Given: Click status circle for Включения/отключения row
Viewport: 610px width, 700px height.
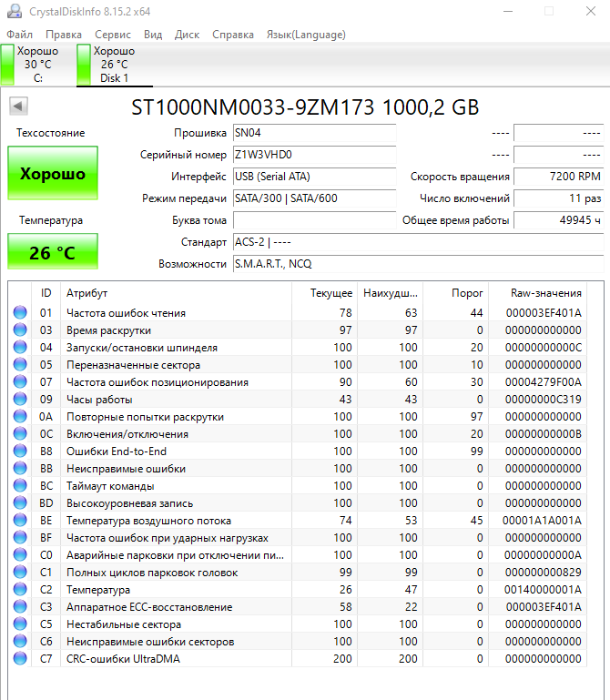Looking at the screenshot, I should pyautogui.click(x=20, y=433).
